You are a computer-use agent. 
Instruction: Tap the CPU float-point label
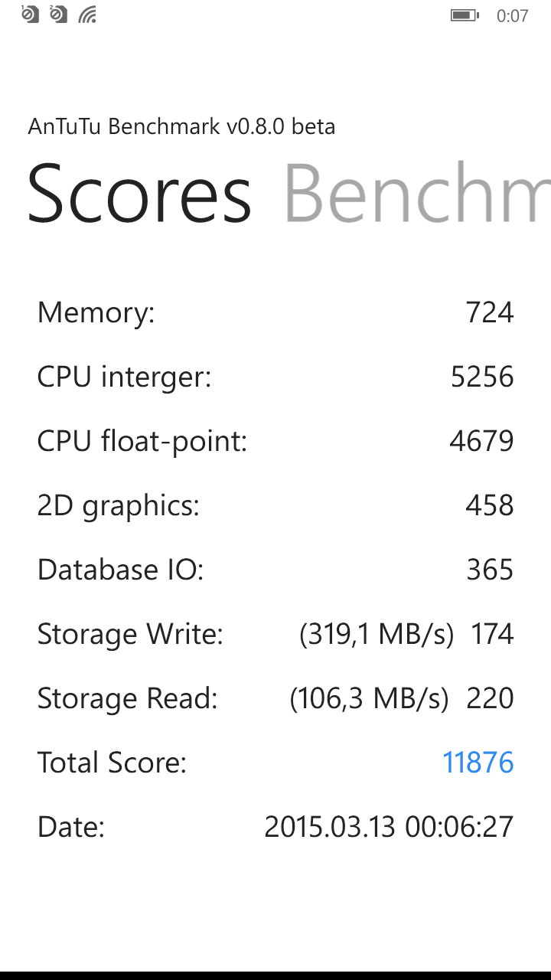pyautogui.click(x=142, y=441)
